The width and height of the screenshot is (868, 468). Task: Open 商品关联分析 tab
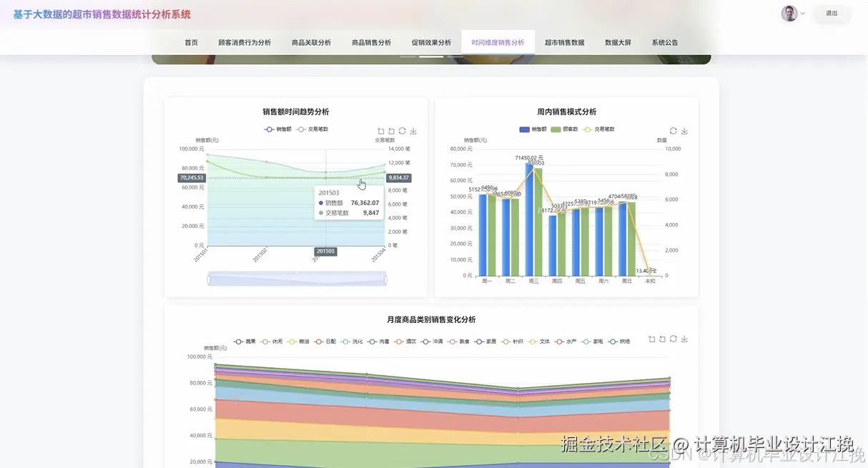click(311, 42)
